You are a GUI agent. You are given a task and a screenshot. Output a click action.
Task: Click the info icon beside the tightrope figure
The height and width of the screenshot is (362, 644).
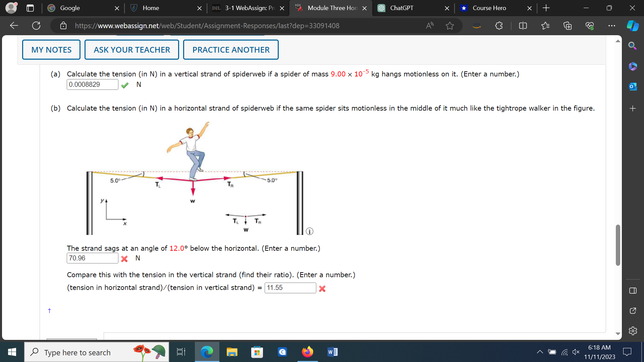coord(310,231)
